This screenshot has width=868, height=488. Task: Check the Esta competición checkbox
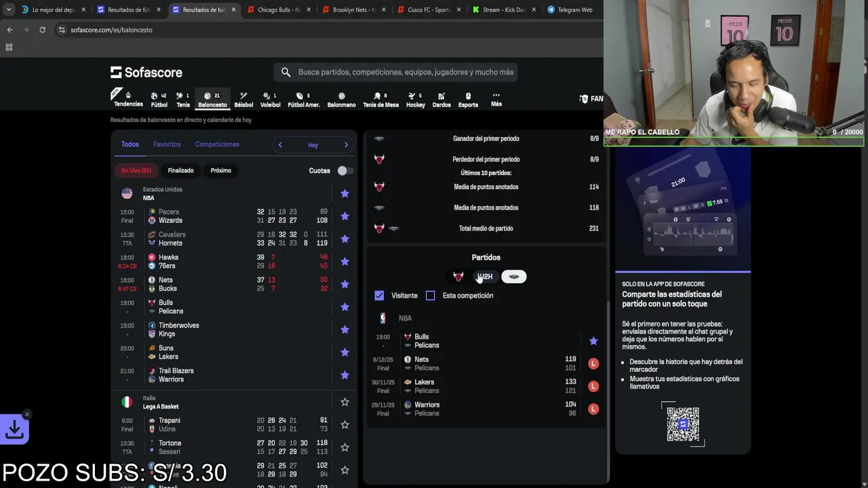(430, 296)
